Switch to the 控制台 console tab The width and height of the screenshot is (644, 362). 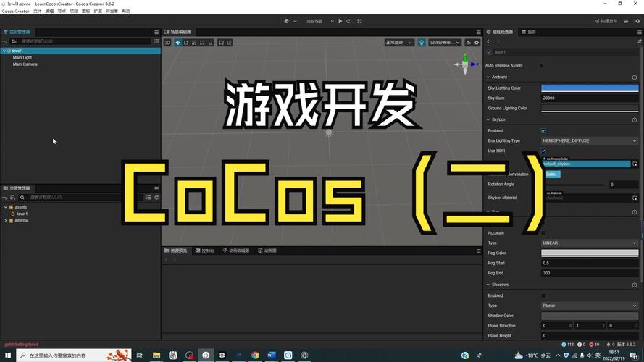point(207,251)
